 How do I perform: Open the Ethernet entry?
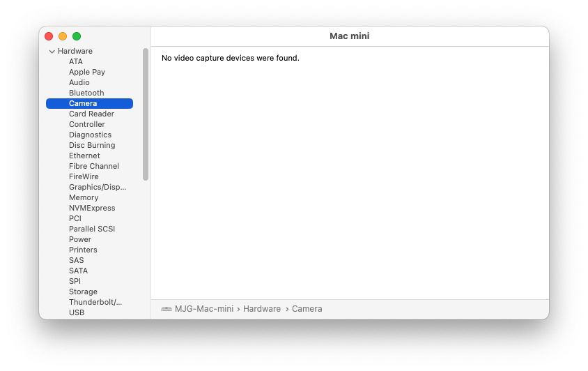(x=84, y=156)
